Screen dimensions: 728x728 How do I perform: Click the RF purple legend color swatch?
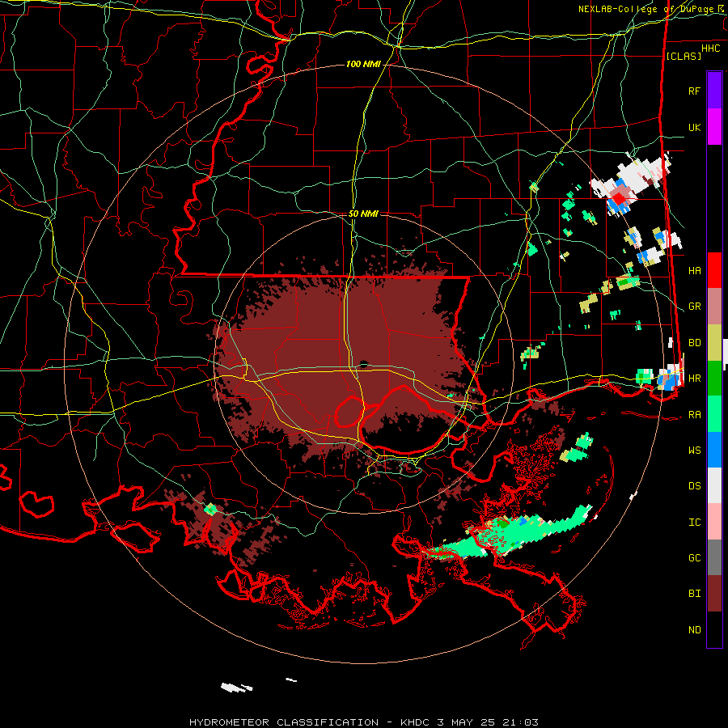click(714, 90)
